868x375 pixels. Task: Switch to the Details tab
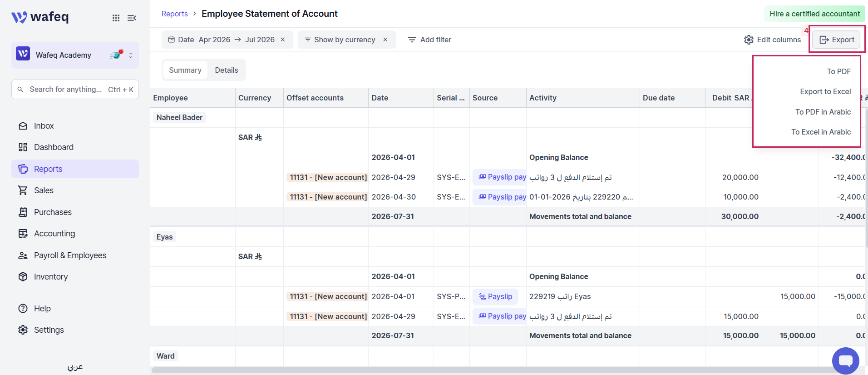[x=227, y=70]
